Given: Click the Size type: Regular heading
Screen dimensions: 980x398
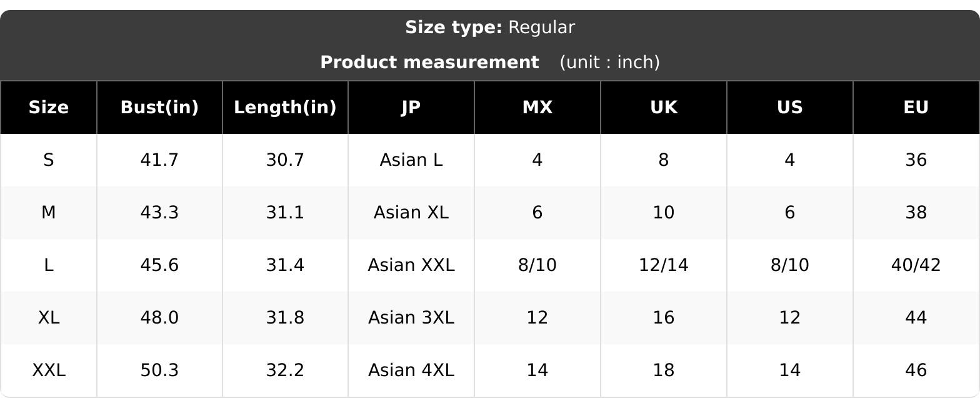Looking at the screenshot, I should coord(490,28).
